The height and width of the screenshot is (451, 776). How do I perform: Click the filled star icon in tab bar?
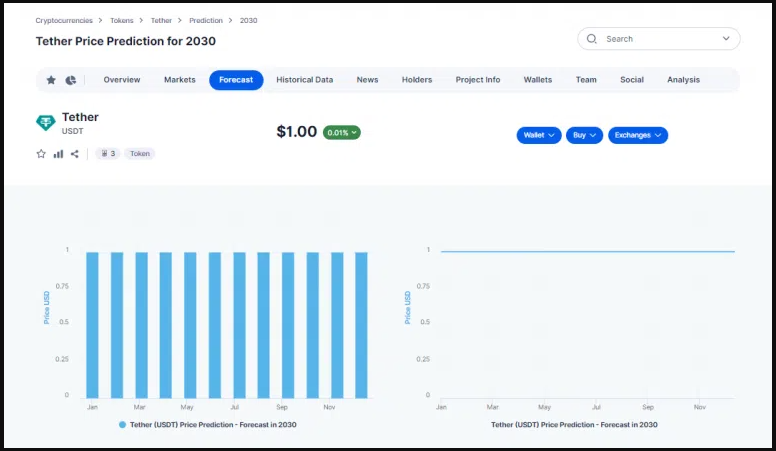pos(51,80)
